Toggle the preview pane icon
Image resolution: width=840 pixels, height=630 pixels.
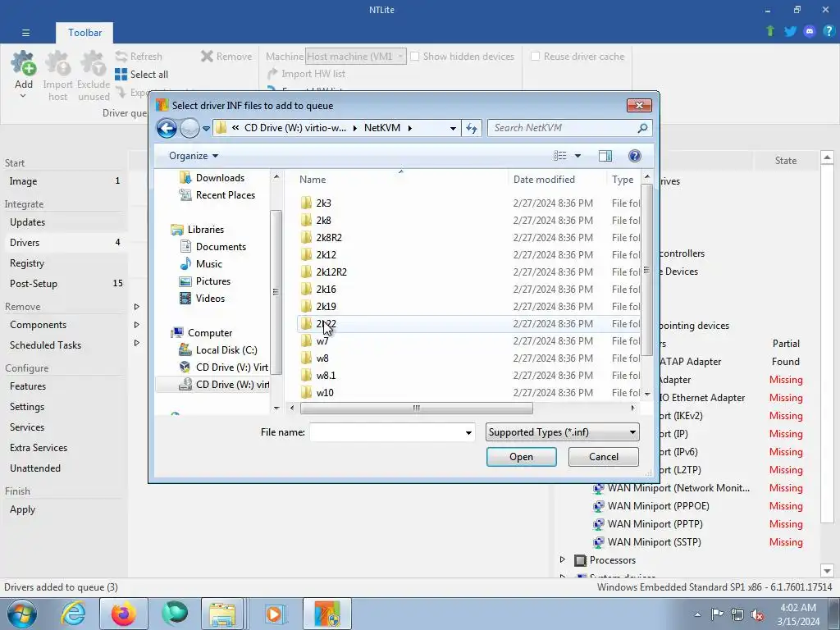605,156
